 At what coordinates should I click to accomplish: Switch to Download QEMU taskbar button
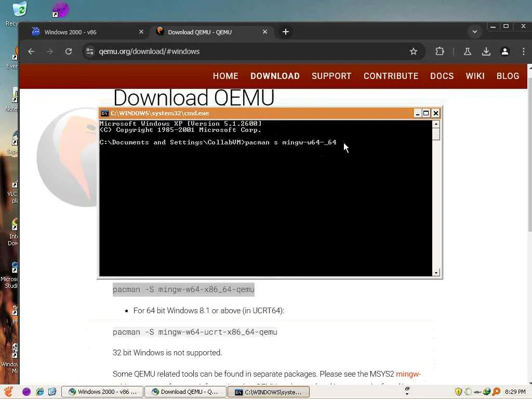coord(185,392)
